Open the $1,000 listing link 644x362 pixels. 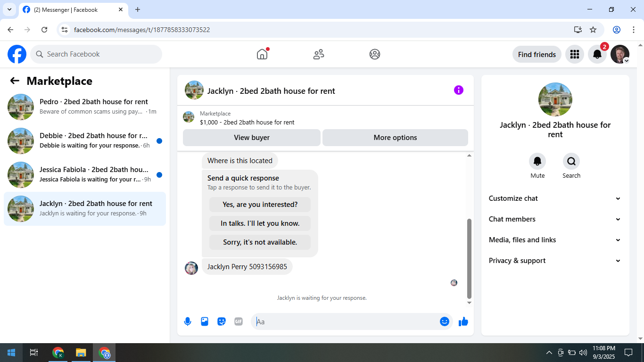[x=247, y=123]
